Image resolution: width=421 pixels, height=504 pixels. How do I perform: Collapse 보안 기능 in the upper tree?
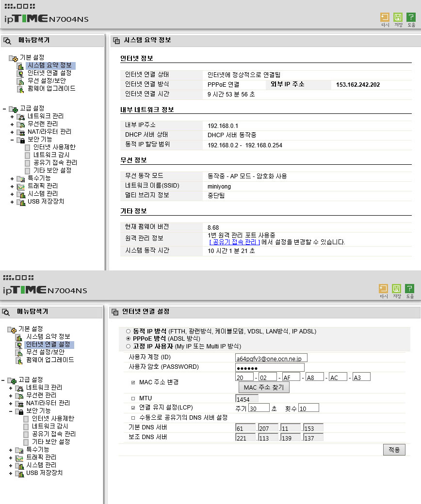pyautogui.click(x=12, y=140)
